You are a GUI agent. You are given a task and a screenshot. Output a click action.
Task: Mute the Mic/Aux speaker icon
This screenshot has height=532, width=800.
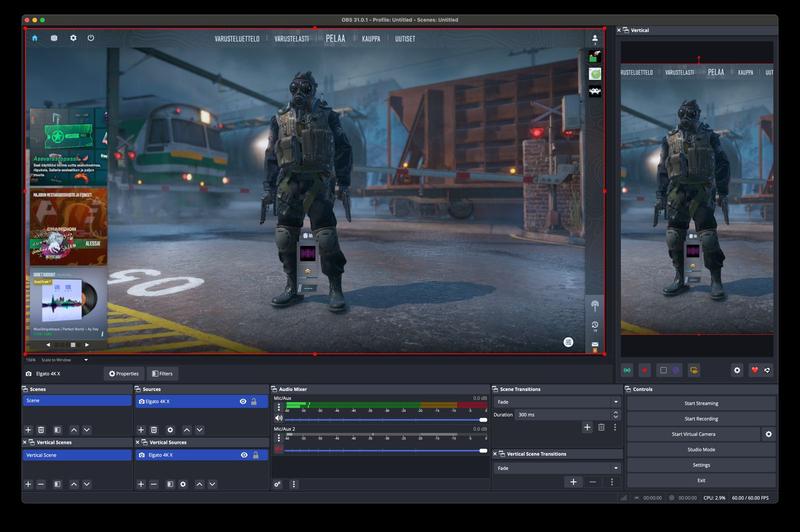279,418
